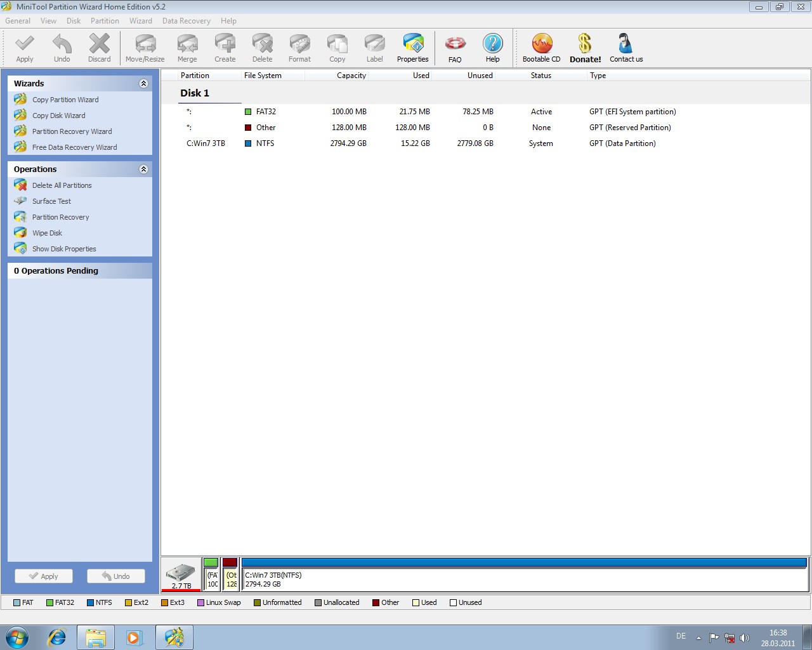Click the Bootable CD icon

click(542, 44)
